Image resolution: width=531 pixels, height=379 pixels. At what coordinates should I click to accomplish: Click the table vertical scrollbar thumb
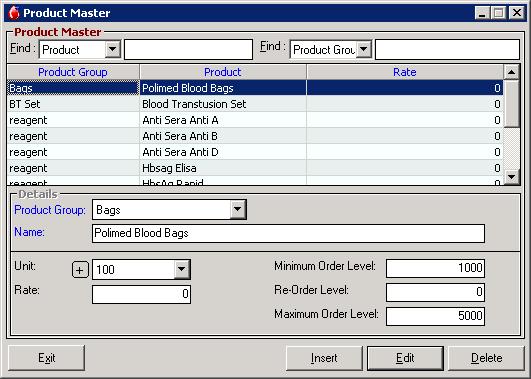coord(511,104)
